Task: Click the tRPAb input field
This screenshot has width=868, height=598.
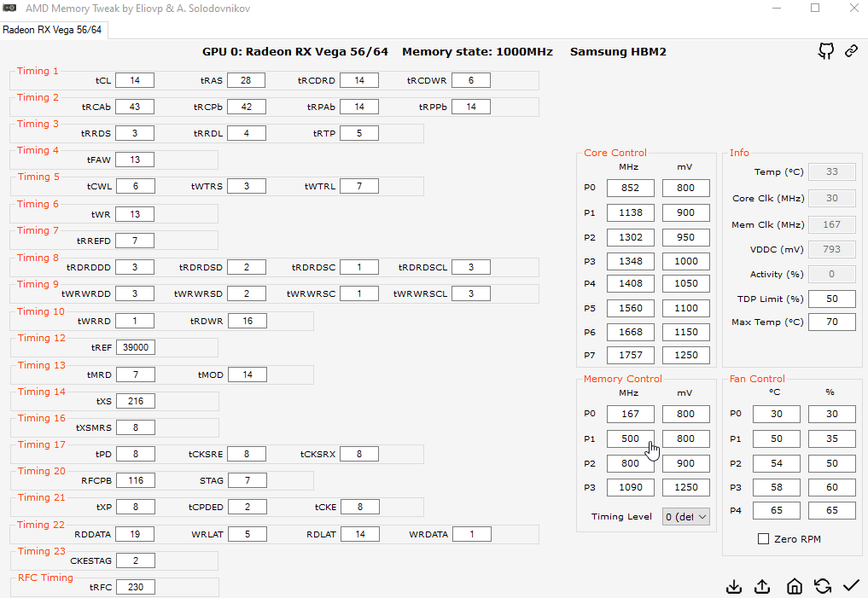Action: [x=359, y=107]
